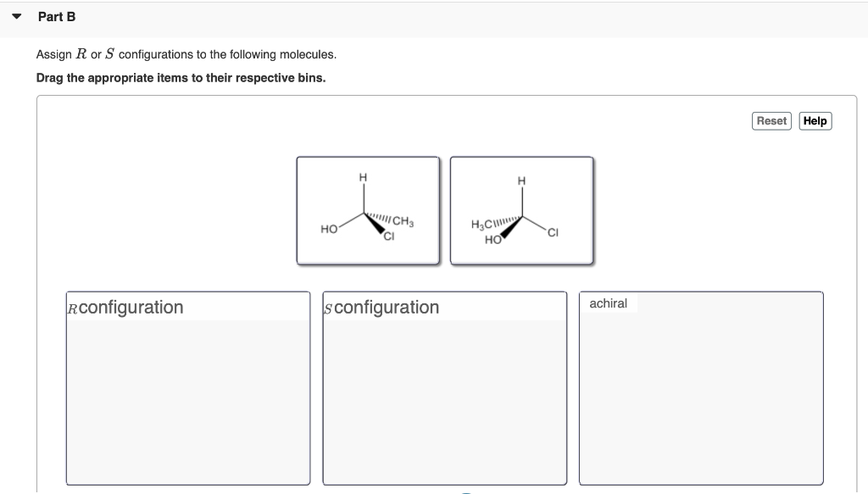Screen dimensions: 868x494
Task: Click the Part B section header
Action: (x=56, y=16)
